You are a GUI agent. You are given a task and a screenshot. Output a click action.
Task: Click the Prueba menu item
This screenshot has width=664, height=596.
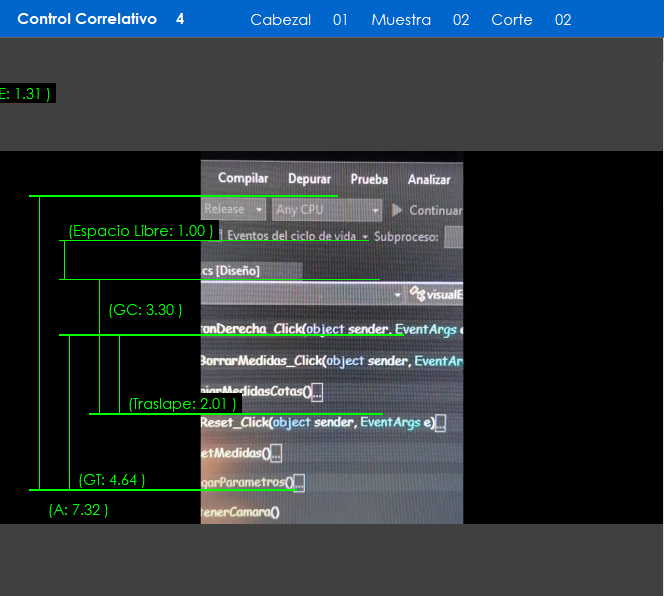[369, 180]
